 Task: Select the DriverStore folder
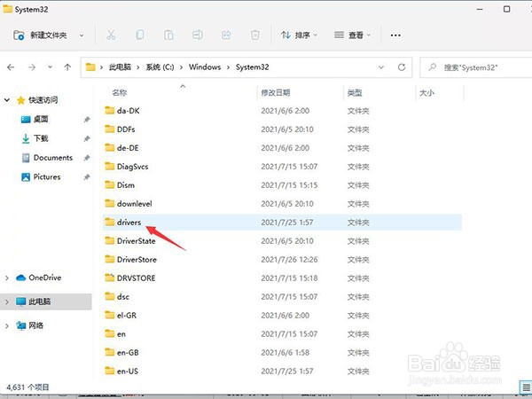[x=282, y=260]
